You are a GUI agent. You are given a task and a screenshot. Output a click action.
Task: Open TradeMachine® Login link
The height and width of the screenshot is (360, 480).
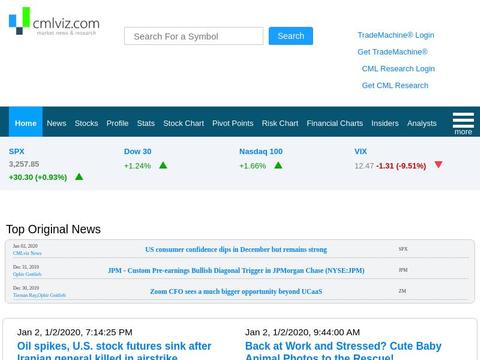[x=396, y=35]
